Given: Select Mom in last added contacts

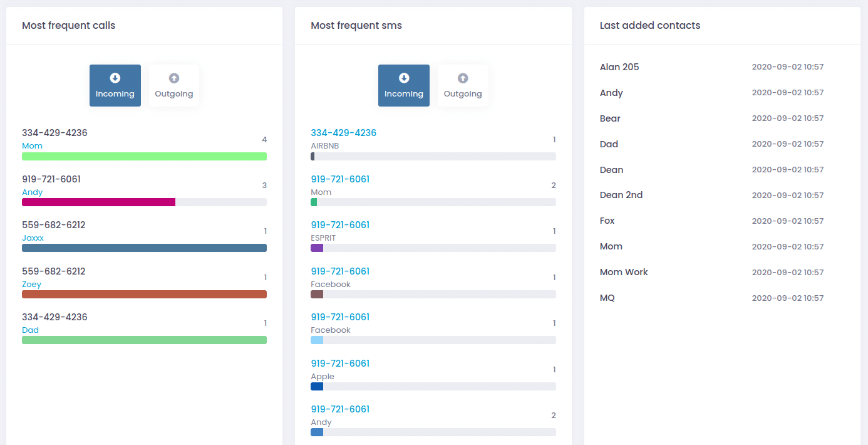Looking at the screenshot, I should click(x=611, y=246).
